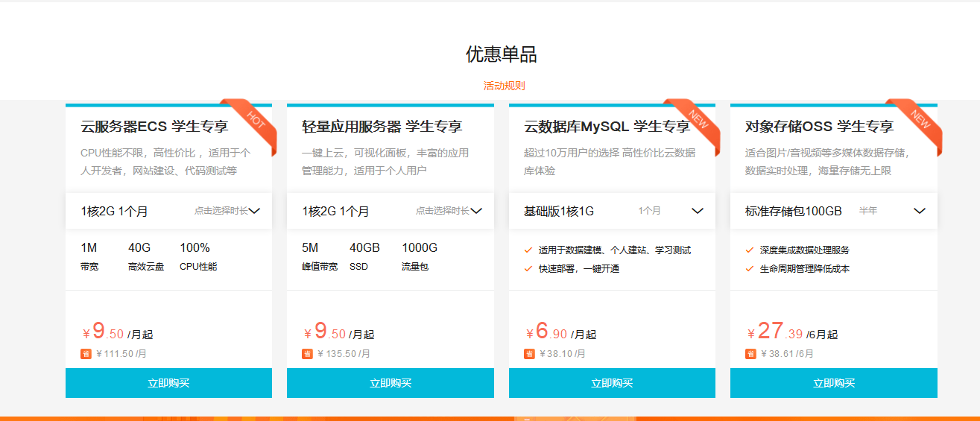Open the 活动规则 link
The height and width of the screenshot is (421, 980).
coord(504,86)
